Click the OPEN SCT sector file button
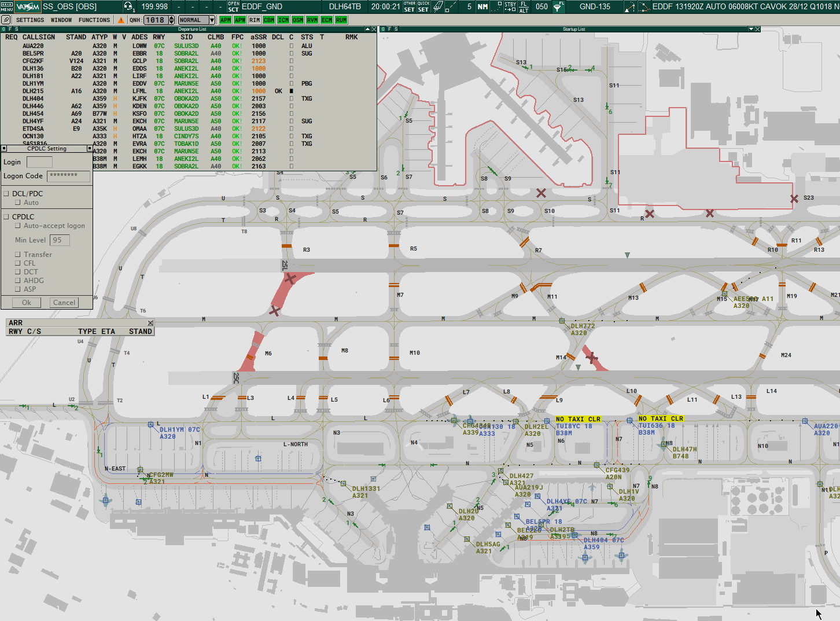The width and height of the screenshot is (840, 621). point(233,6)
